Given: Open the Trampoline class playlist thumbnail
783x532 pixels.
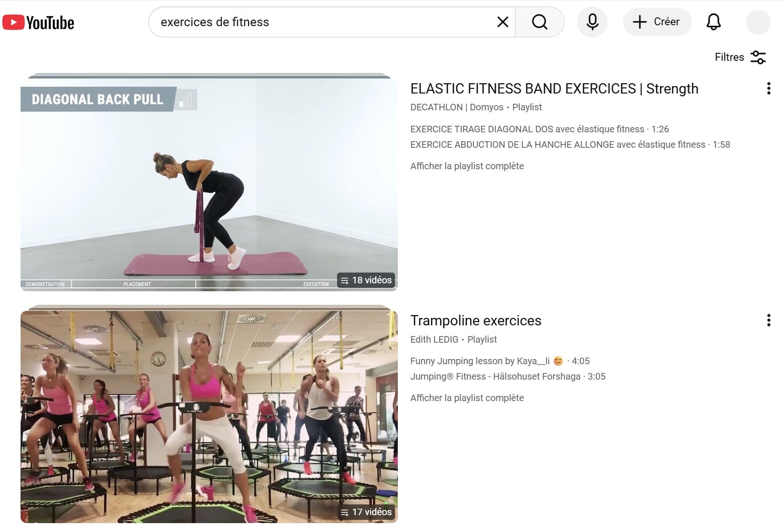Looking at the screenshot, I should tap(209, 417).
